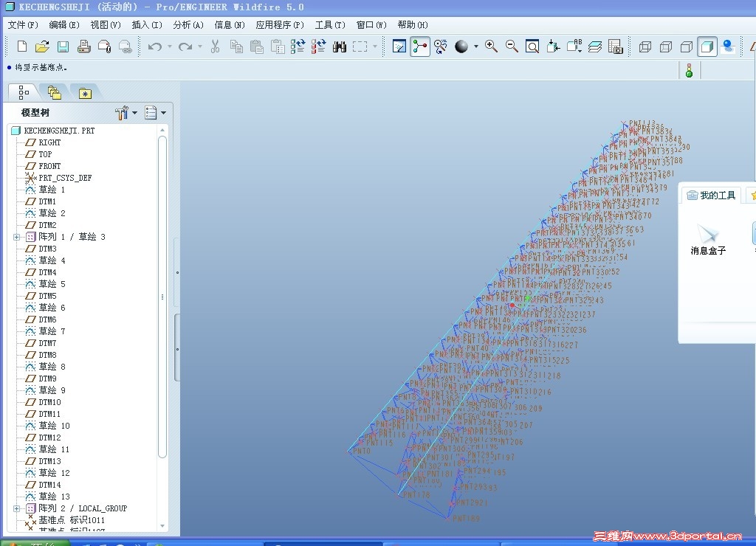Click the Copy icon
This screenshot has height=546, width=756.
tap(236, 46)
